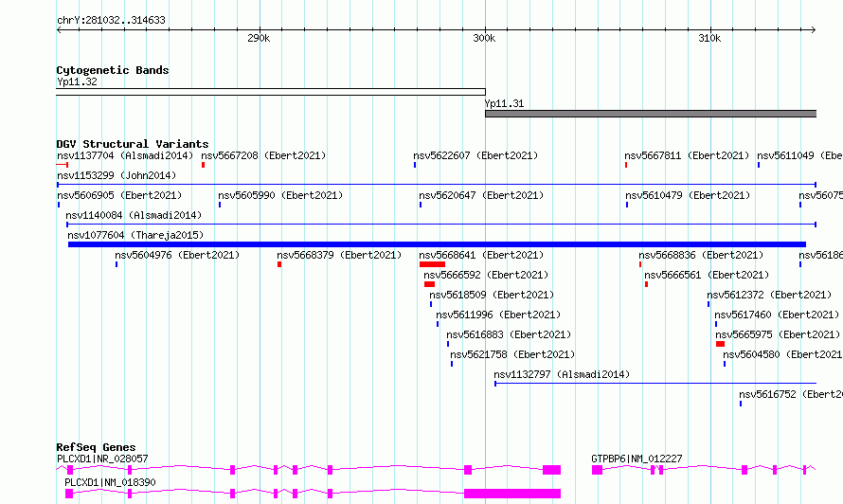
Task: Click the RefSeq Genes track heading
Action: point(96,447)
